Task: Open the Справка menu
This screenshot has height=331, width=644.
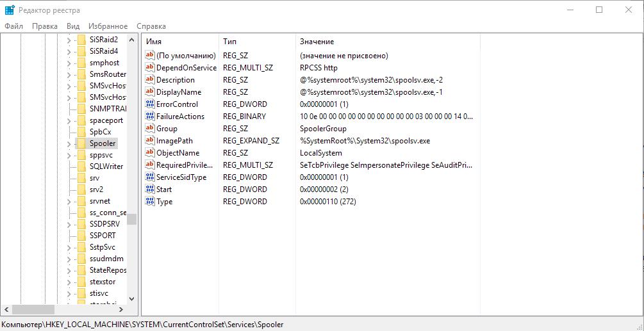Action: tap(151, 26)
